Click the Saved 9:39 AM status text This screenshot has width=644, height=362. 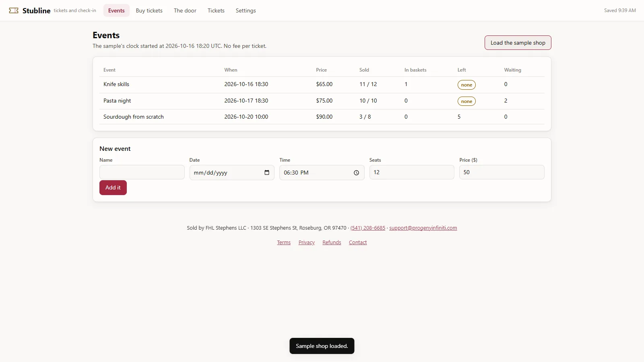pyautogui.click(x=620, y=10)
